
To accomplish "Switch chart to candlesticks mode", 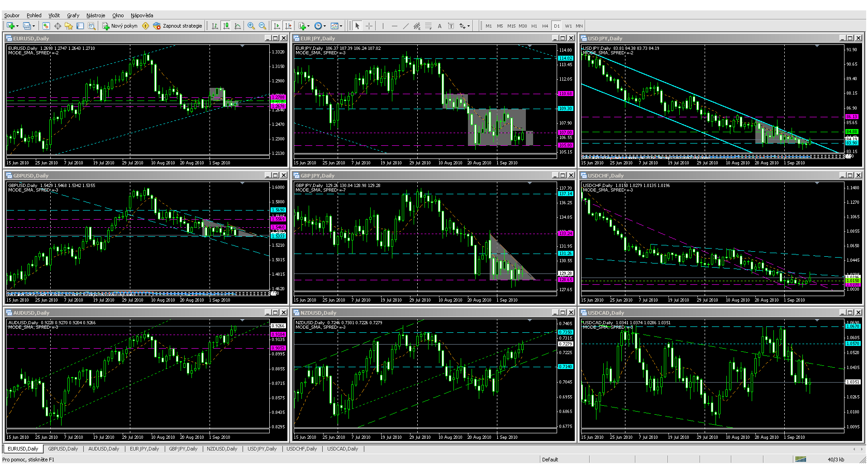I will point(226,26).
